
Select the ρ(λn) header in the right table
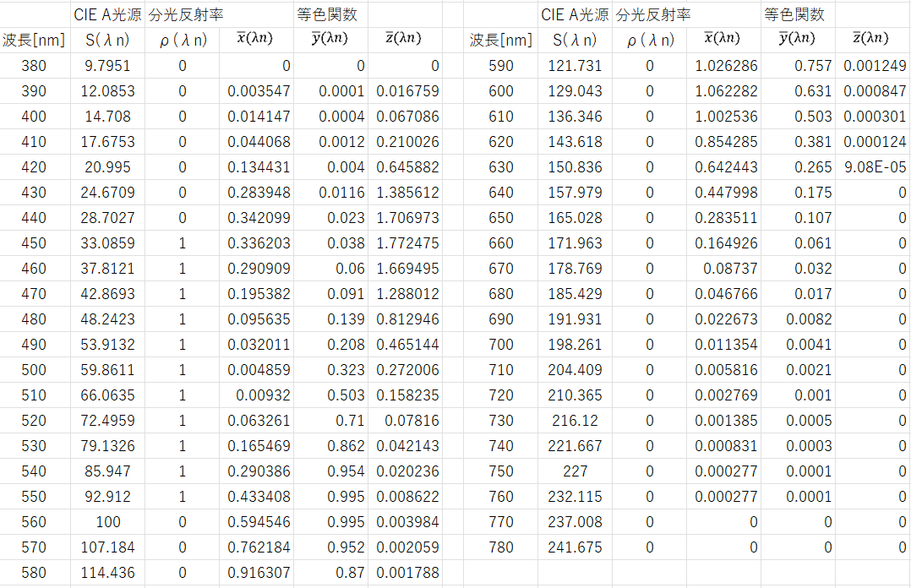(649, 40)
